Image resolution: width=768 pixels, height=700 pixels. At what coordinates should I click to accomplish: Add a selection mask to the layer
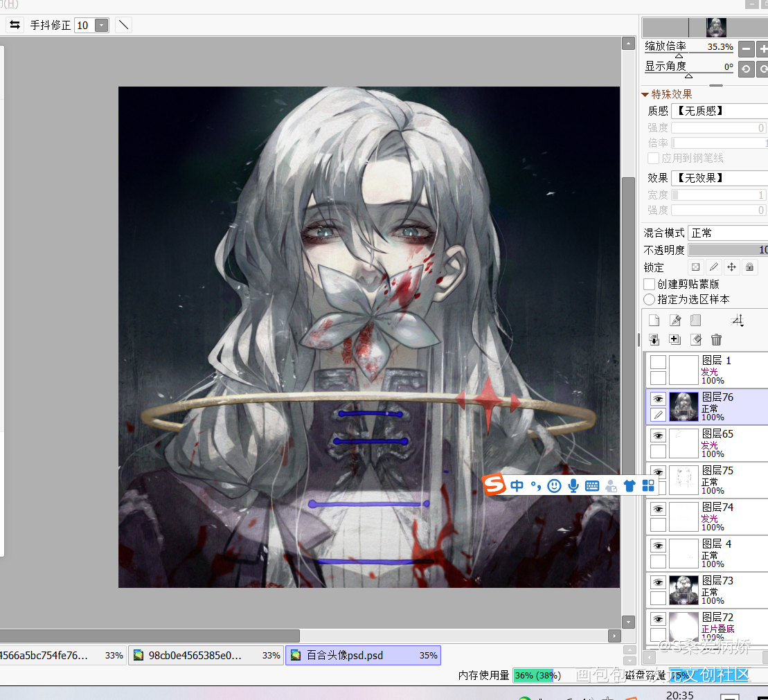tap(675, 339)
